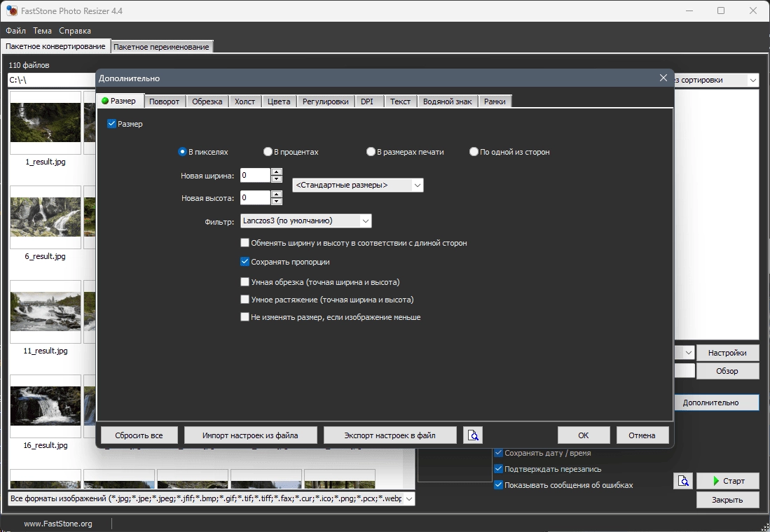770x532 pixels.
Task: Click the preview icon beside the Старт button
Action: click(x=683, y=481)
